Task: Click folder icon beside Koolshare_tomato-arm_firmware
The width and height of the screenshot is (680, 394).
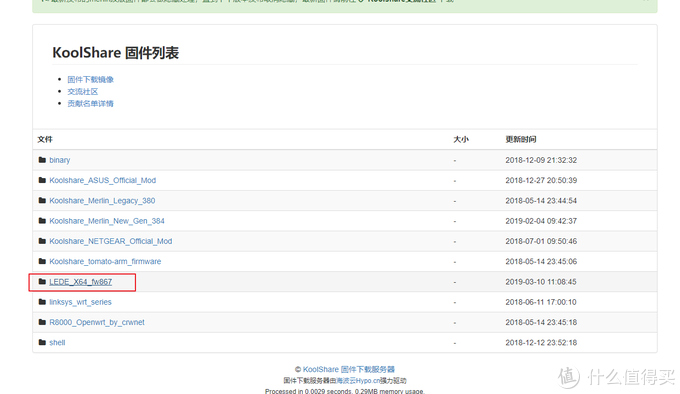Action: coord(42,261)
